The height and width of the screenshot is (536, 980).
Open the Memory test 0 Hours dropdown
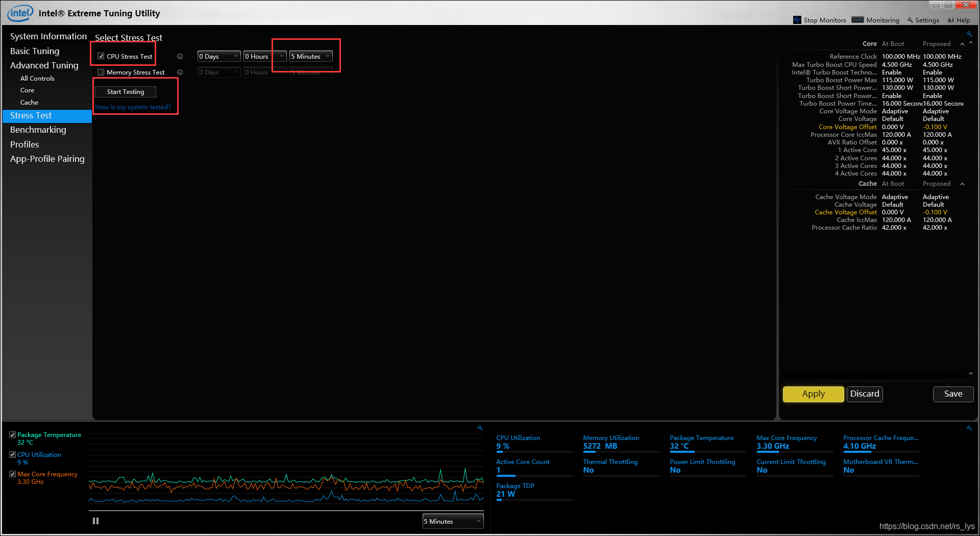point(265,72)
